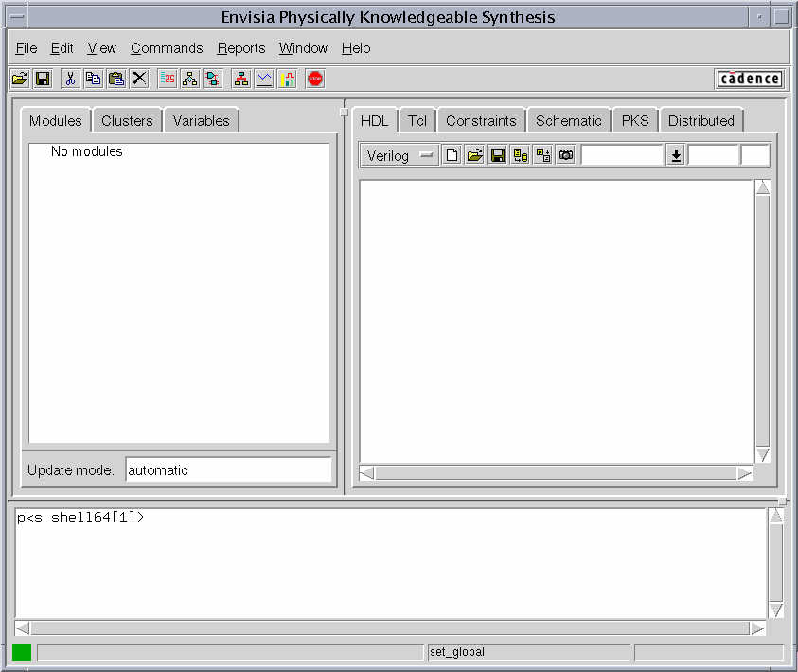Open the Reports menu
The height and width of the screenshot is (672, 798).
(x=240, y=48)
